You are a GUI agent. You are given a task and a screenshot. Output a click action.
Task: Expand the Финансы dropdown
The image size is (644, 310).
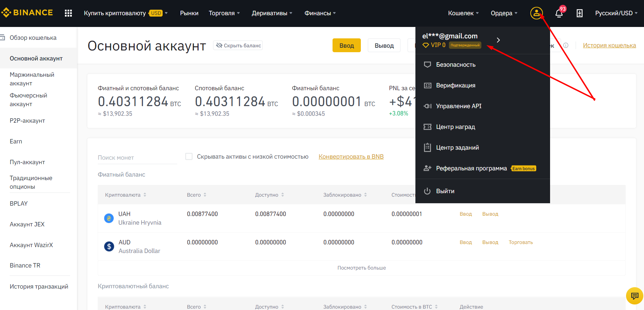pyautogui.click(x=320, y=13)
